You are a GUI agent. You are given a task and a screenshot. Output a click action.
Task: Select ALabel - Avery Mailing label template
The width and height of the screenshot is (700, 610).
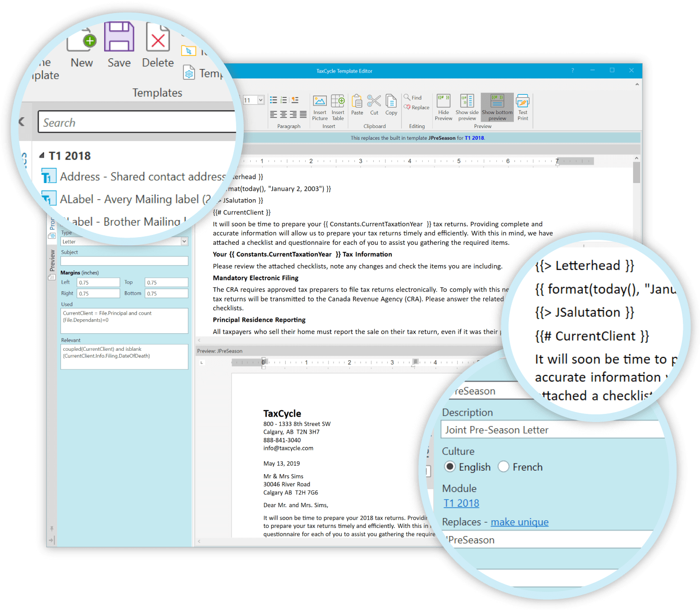[135, 199]
